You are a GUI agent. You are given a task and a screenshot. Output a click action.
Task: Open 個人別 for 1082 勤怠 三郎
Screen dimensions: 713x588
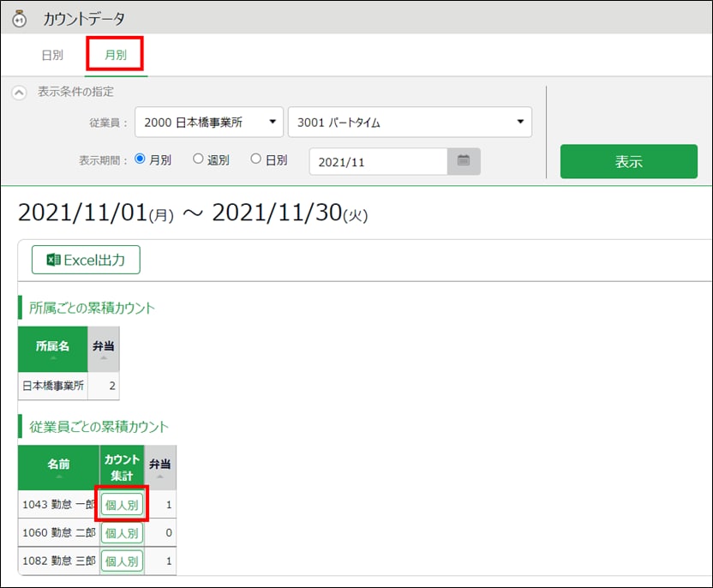pyautogui.click(x=121, y=561)
